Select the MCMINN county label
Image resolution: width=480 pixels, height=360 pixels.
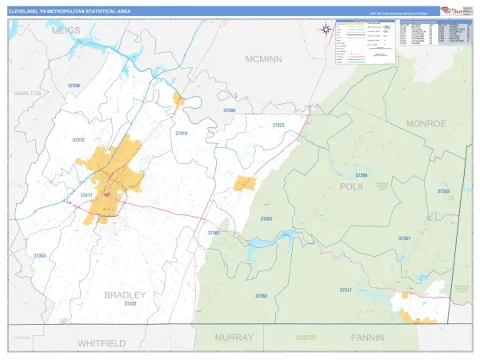[264, 59]
